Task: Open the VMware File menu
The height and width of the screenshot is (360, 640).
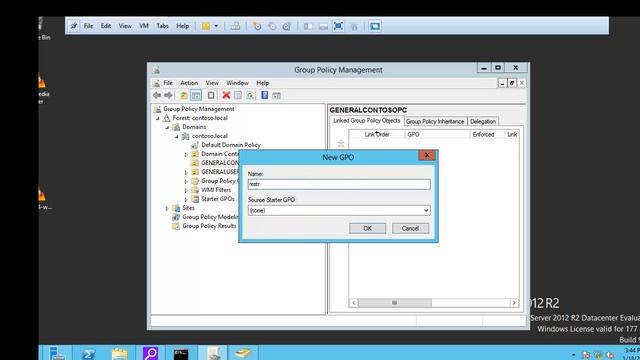Action: (88, 26)
